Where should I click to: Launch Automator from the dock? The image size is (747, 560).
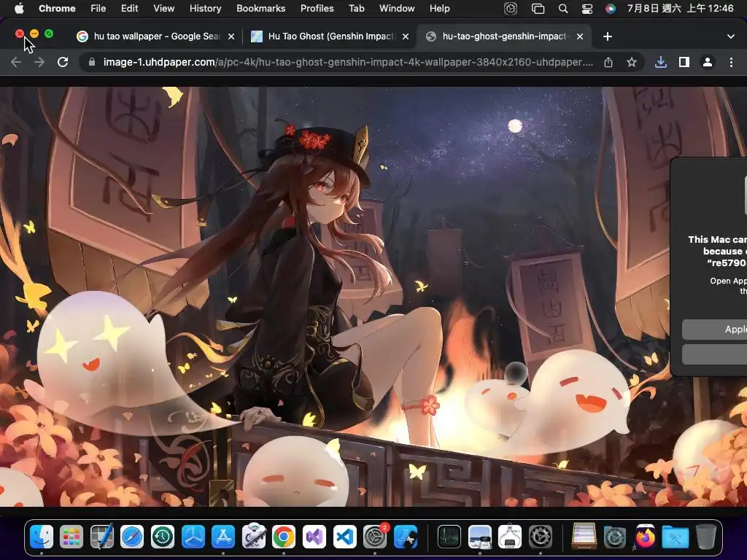point(253,537)
